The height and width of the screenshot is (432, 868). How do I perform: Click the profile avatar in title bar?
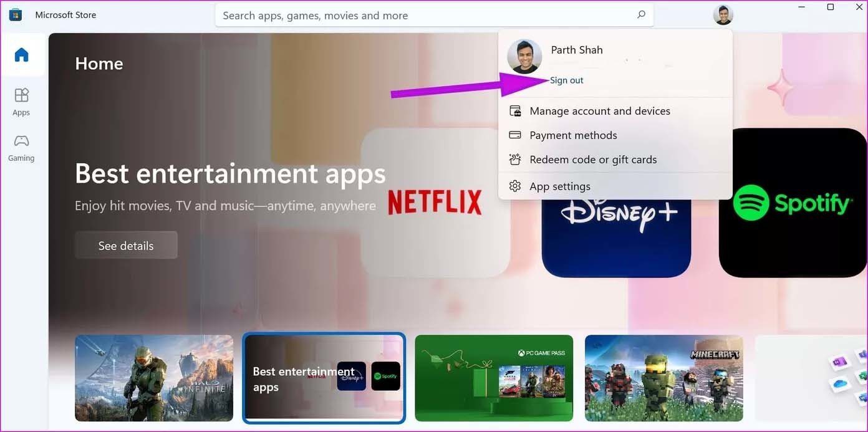(723, 14)
